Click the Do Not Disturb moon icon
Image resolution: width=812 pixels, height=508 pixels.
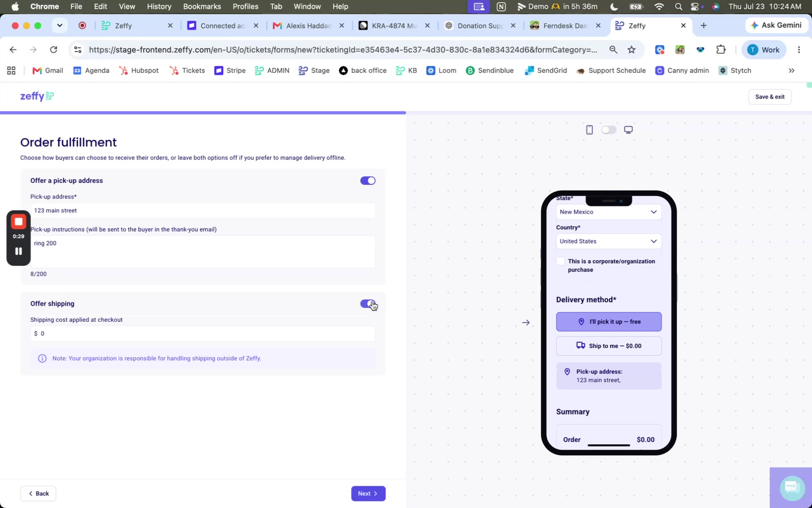click(x=614, y=7)
